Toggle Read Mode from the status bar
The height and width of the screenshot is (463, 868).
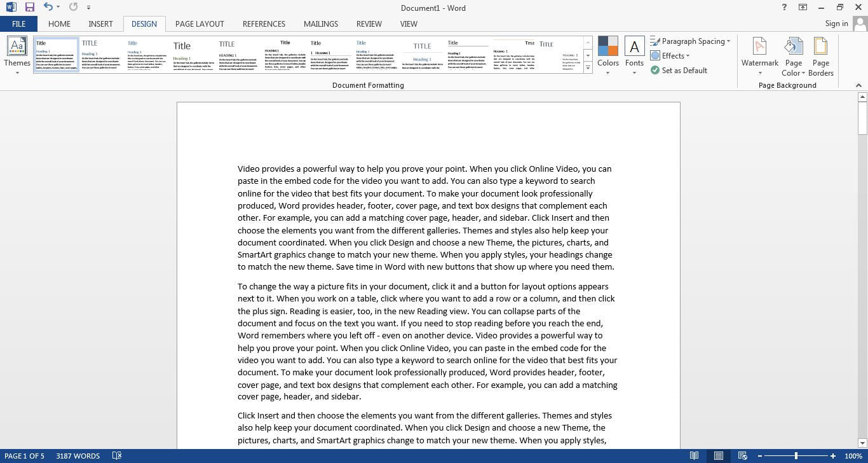695,455
